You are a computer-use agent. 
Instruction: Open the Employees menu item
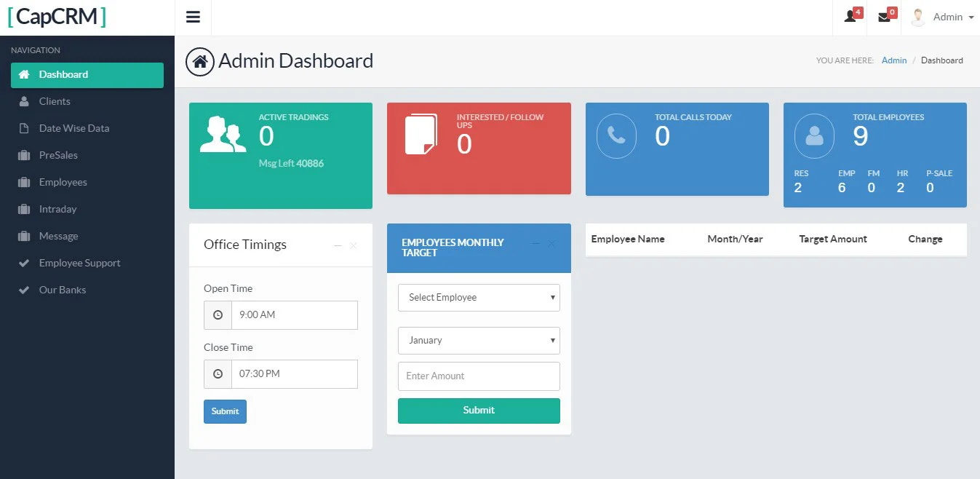(x=87, y=182)
